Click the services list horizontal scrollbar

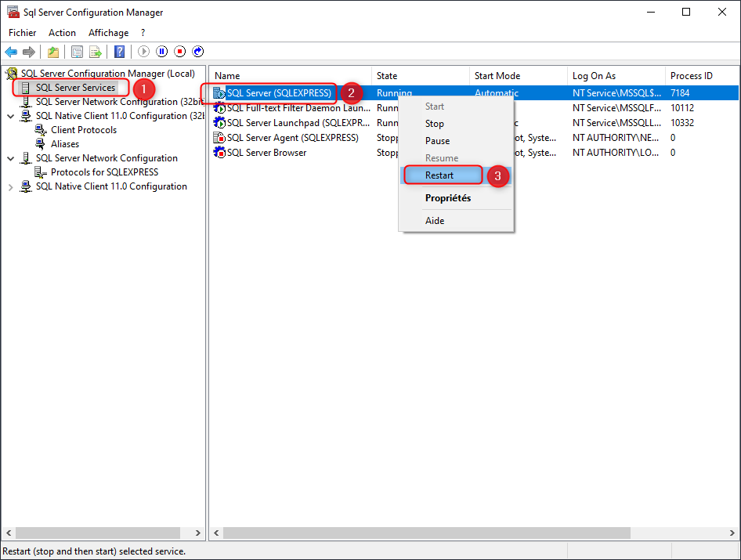(x=426, y=533)
